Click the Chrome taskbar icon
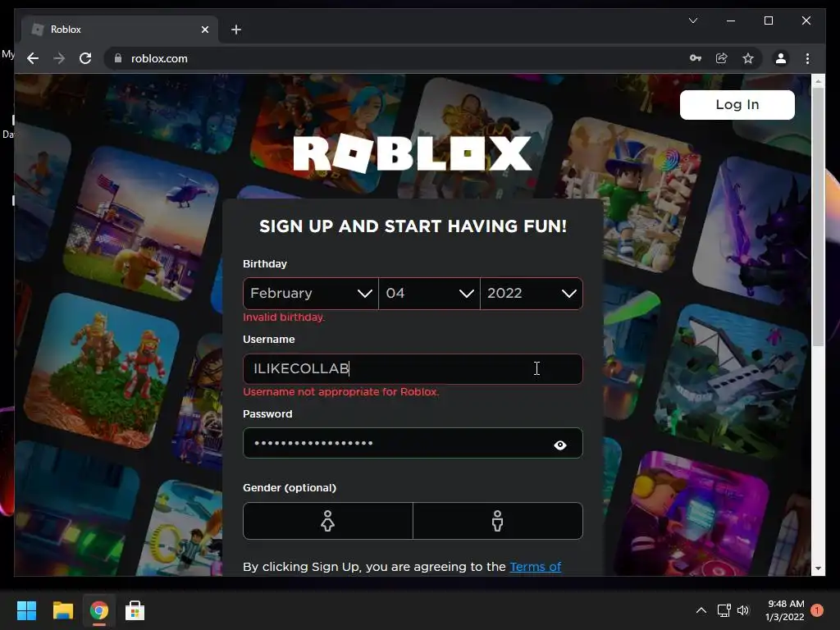Screen dimensions: 840x630 click(x=99, y=610)
